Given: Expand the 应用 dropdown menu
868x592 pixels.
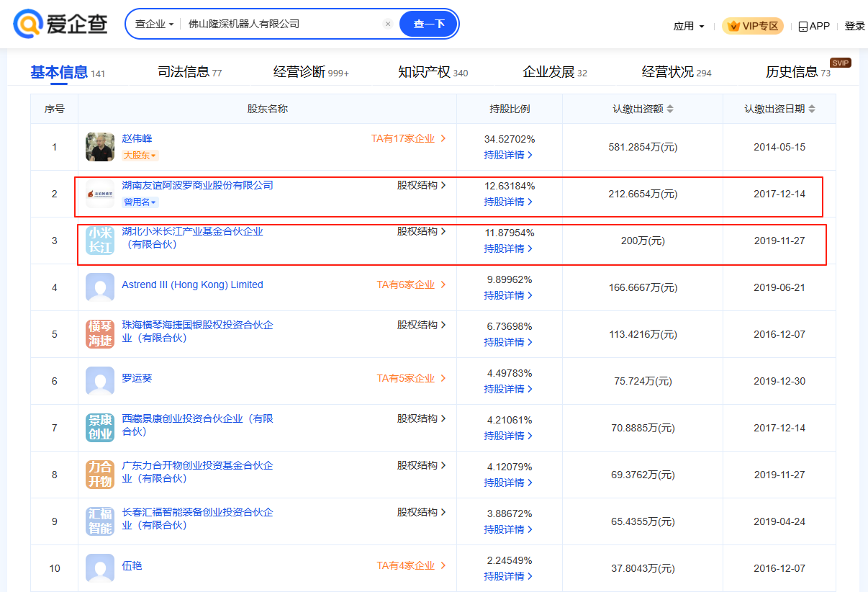Looking at the screenshot, I should pyautogui.click(x=689, y=26).
